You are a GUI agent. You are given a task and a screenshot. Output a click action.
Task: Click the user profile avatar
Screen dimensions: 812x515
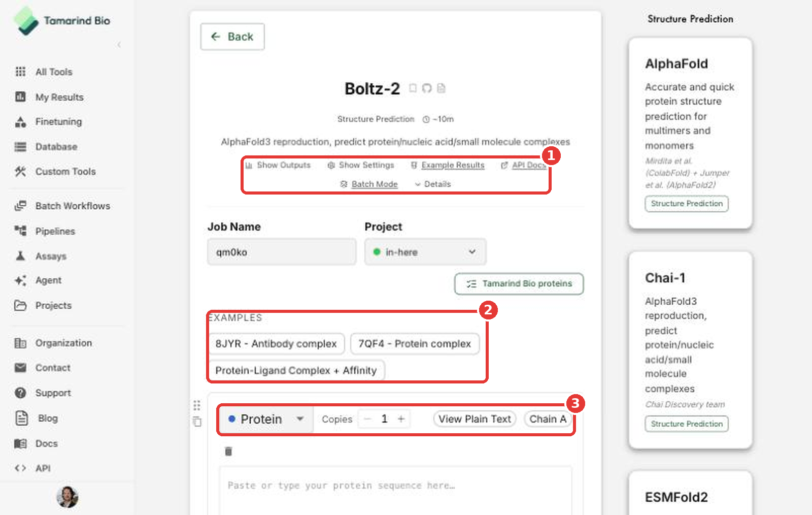[67, 497]
